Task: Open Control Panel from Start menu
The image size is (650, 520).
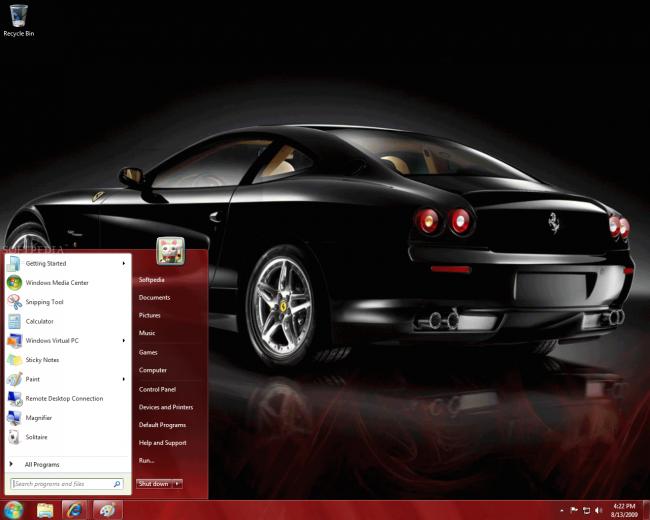Action: (x=157, y=389)
